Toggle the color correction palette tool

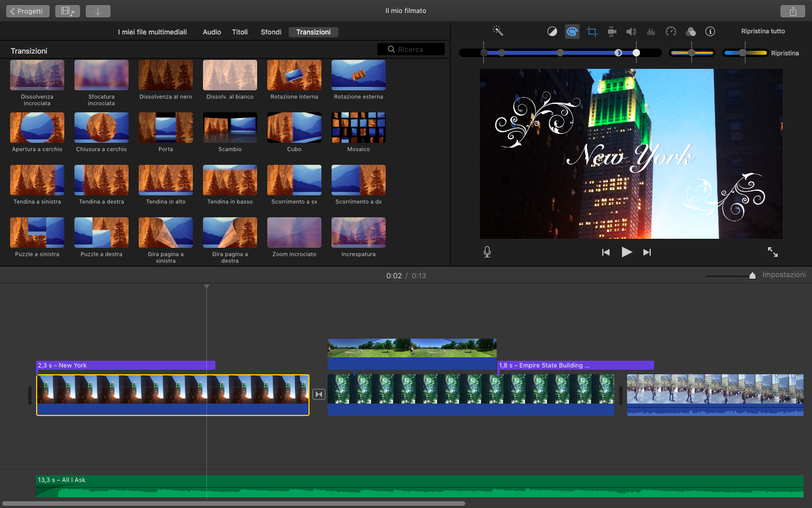click(x=572, y=32)
